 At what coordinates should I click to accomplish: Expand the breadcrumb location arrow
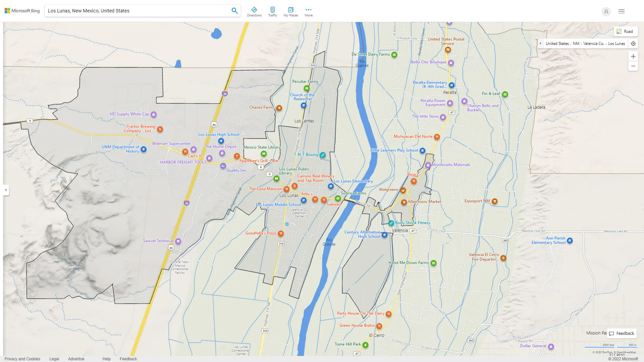[540, 43]
